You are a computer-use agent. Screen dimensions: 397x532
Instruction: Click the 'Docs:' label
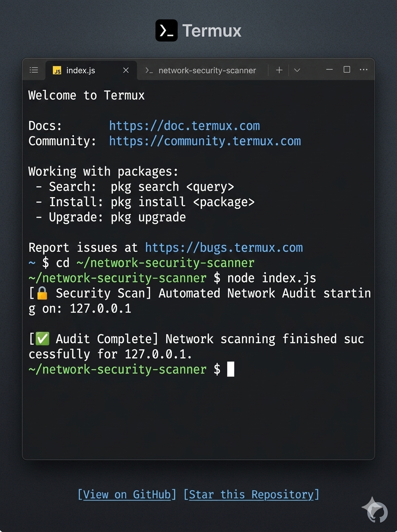(45, 126)
